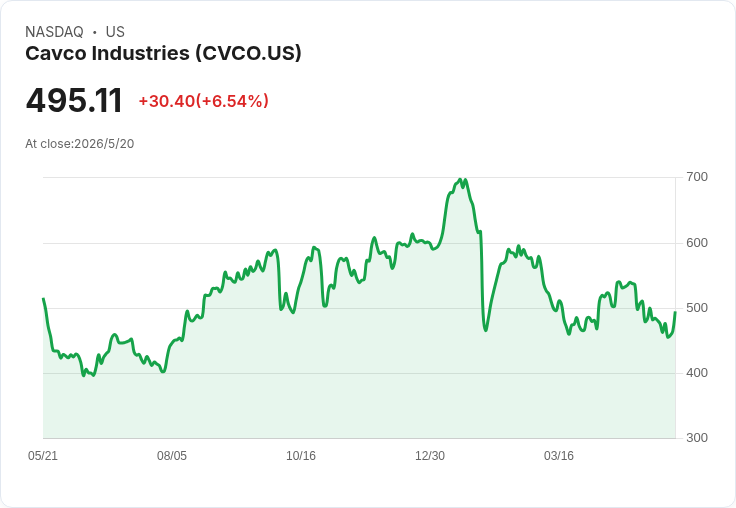
Task: Click the chart peak near 700
Action: click(x=461, y=179)
